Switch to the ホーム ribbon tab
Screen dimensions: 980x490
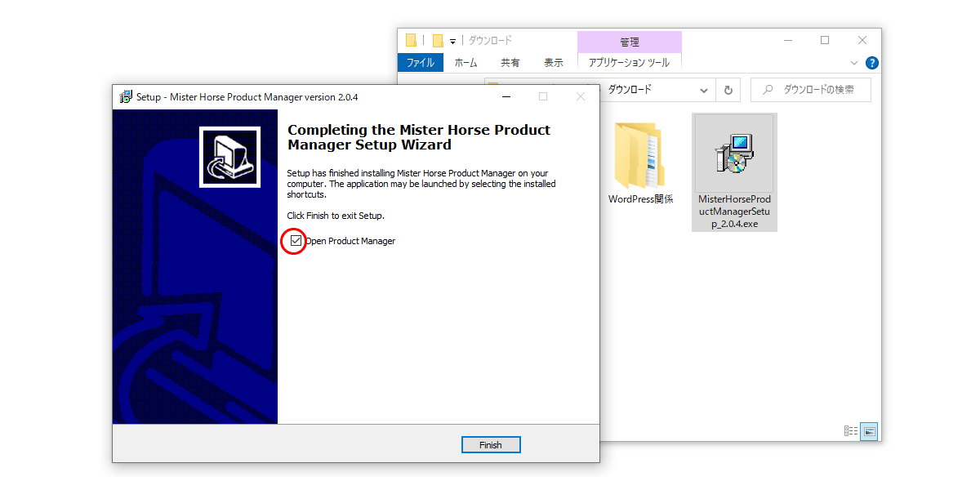tap(465, 63)
